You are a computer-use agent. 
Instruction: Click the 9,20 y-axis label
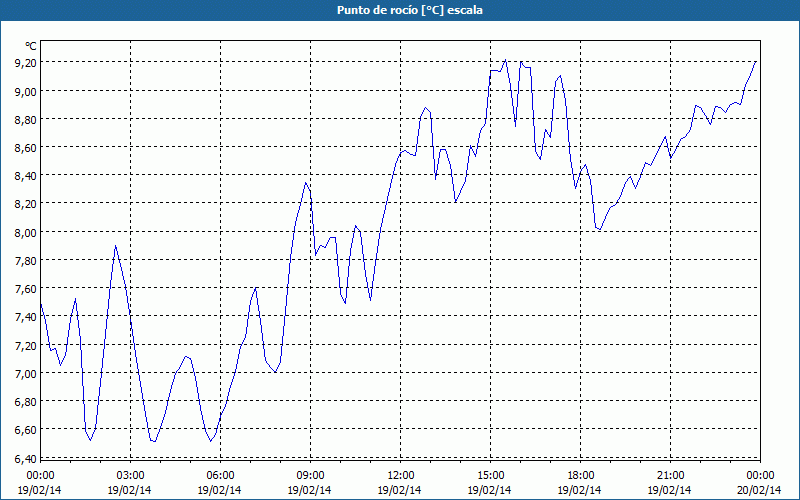pyautogui.click(x=26, y=62)
